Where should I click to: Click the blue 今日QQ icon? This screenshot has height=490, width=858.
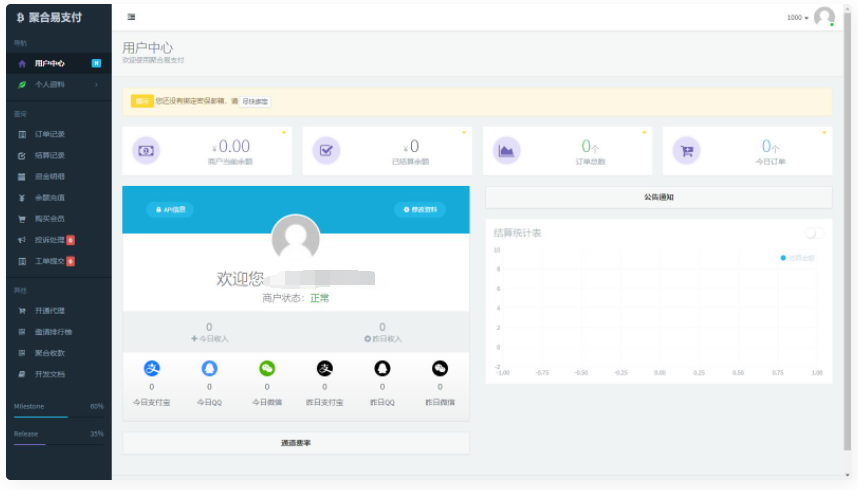pyautogui.click(x=209, y=369)
